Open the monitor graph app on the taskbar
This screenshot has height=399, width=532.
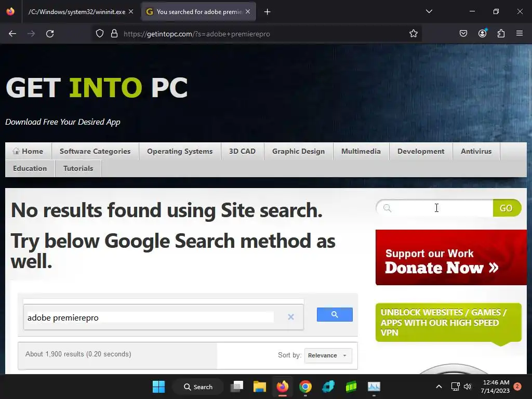[374, 387]
